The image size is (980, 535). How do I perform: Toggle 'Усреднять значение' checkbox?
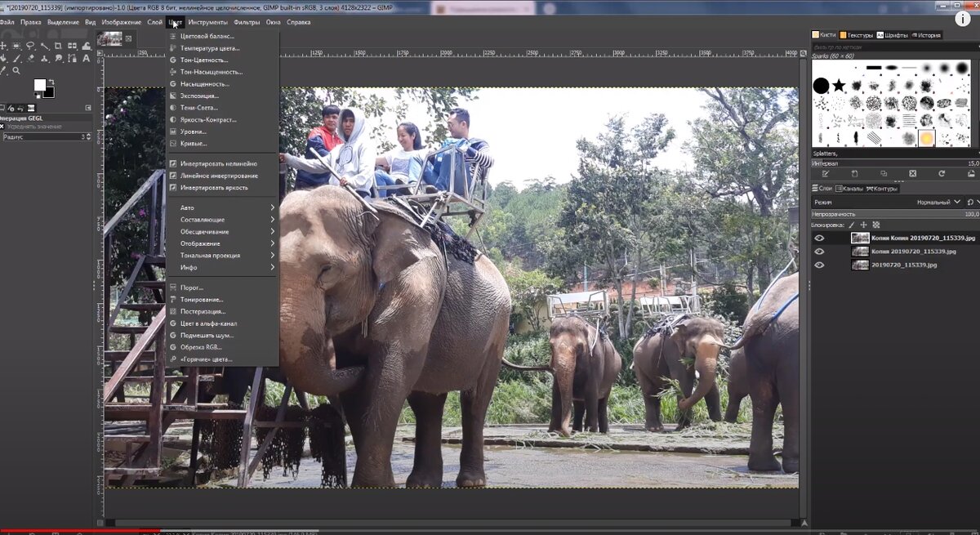[2, 127]
